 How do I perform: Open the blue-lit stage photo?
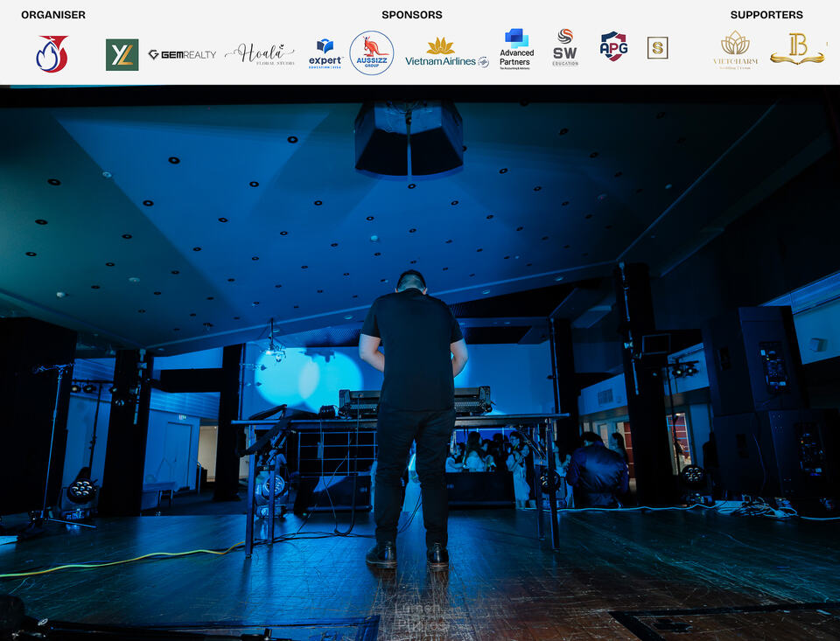(x=420, y=363)
